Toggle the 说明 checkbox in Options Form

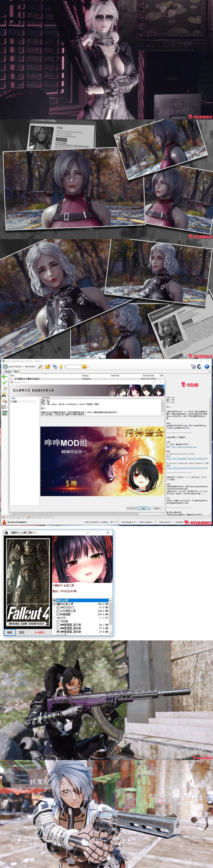coord(11,402)
